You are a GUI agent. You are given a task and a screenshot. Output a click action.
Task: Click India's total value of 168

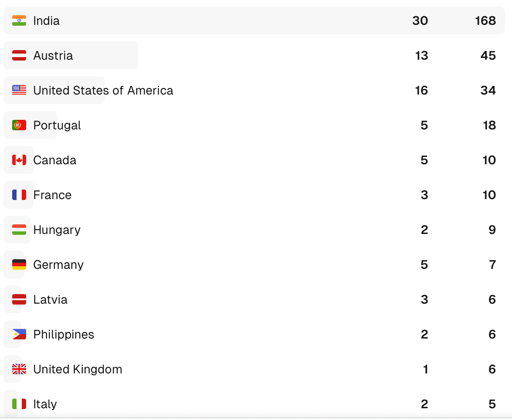pyautogui.click(x=485, y=20)
